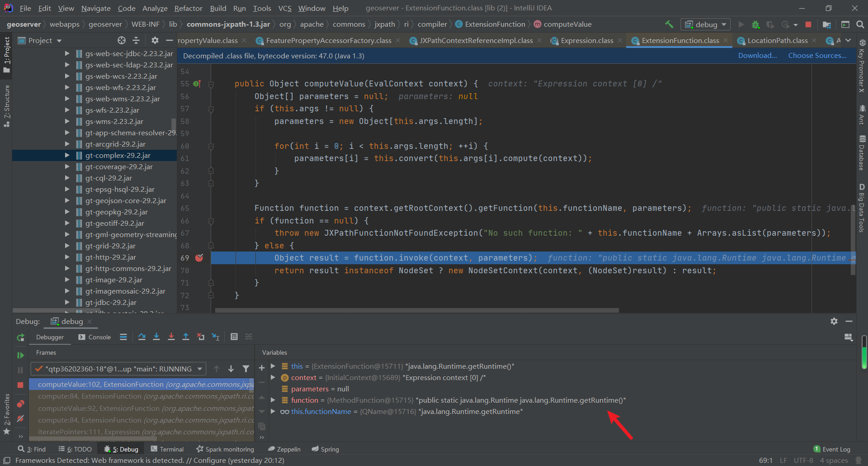
Task: Switch to the LocationPath.class tab
Action: point(777,41)
